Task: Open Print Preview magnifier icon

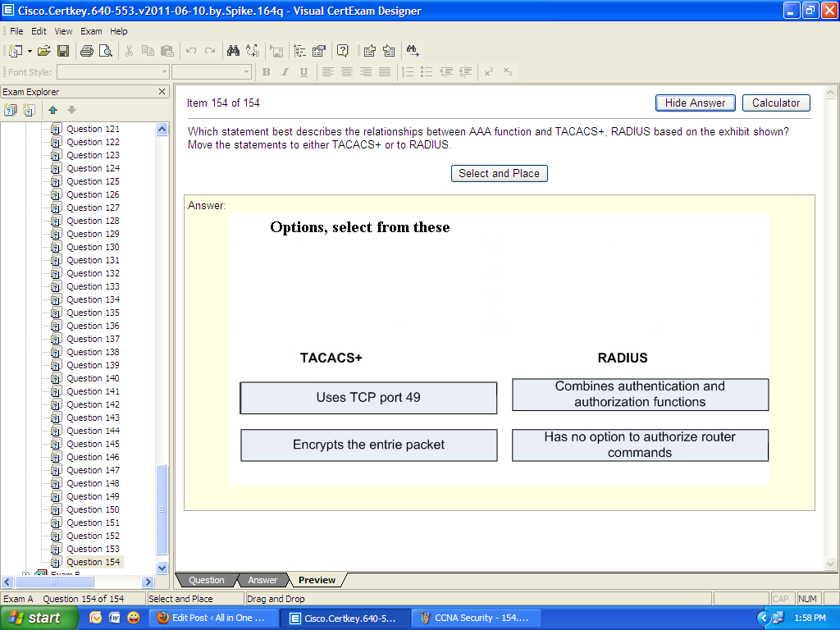Action: pos(106,51)
